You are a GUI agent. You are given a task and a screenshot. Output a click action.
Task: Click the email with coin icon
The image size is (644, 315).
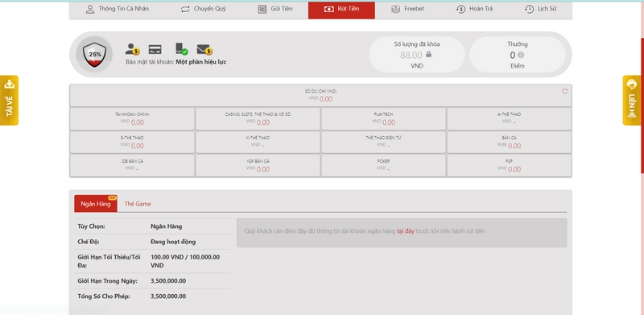[x=204, y=50]
